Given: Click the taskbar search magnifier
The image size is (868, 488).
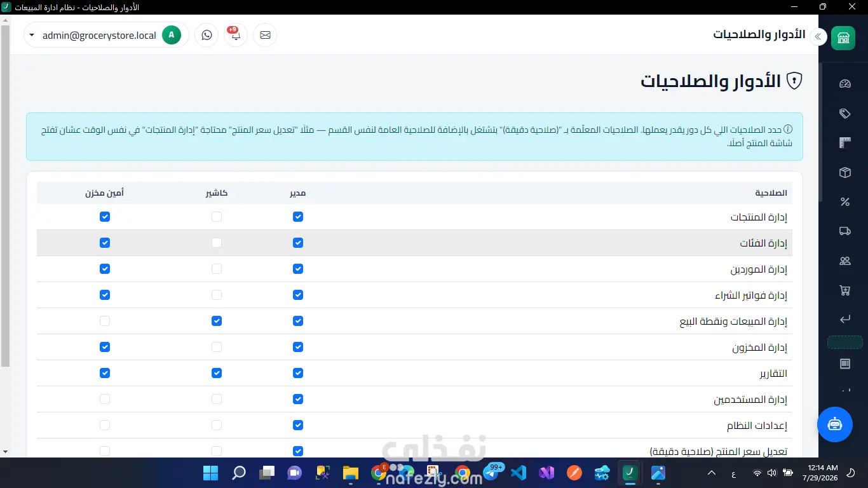Looking at the screenshot, I should (239, 473).
